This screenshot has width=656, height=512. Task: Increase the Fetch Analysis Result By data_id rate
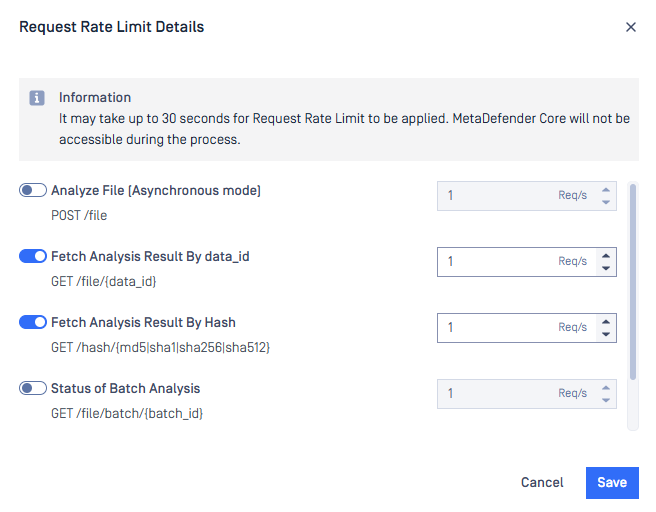tap(605, 256)
